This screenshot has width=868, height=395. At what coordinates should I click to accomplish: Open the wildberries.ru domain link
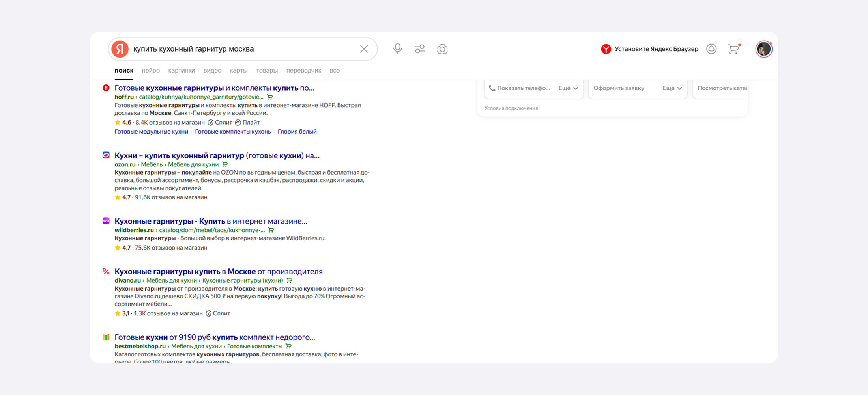pyautogui.click(x=134, y=230)
